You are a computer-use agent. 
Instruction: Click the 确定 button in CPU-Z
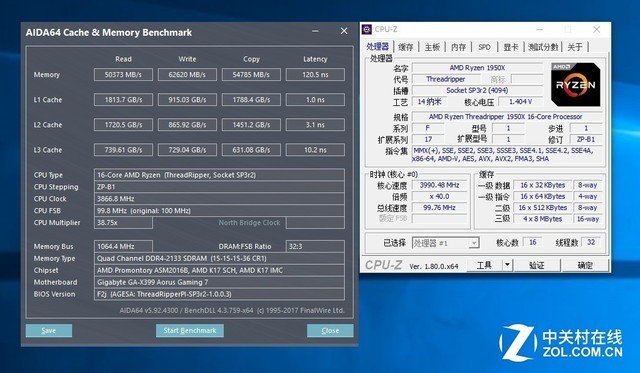pyautogui.click(x=585, y=265)
